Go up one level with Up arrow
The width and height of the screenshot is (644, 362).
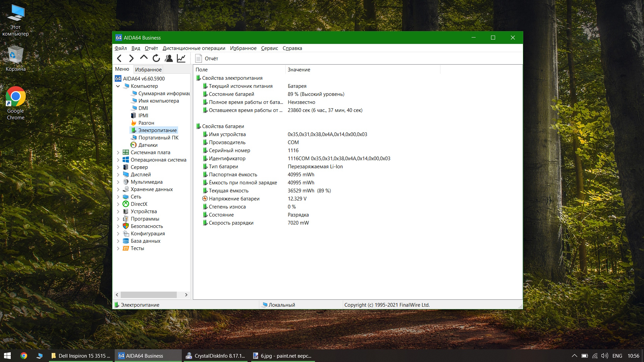click(x=144, y=58)
